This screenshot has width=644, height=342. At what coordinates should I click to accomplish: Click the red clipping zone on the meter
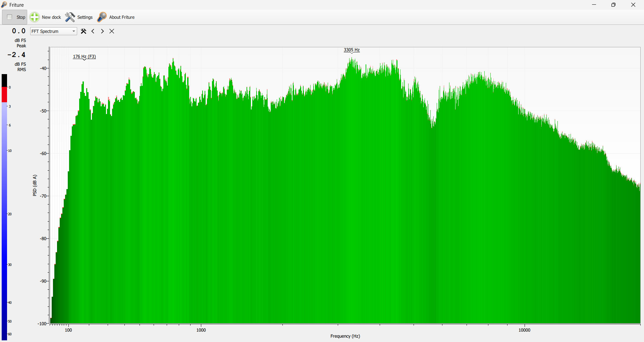(4, 95)
